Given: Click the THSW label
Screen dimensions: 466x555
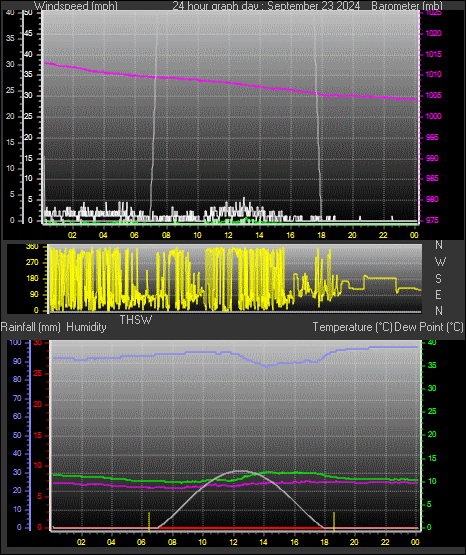Looking at the screenshot, I should click(x=136, y=320).
